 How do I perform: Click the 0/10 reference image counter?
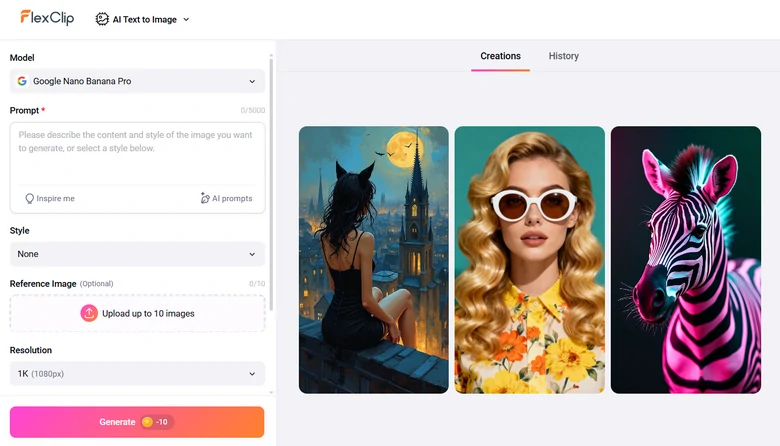(x=257, y=283)
